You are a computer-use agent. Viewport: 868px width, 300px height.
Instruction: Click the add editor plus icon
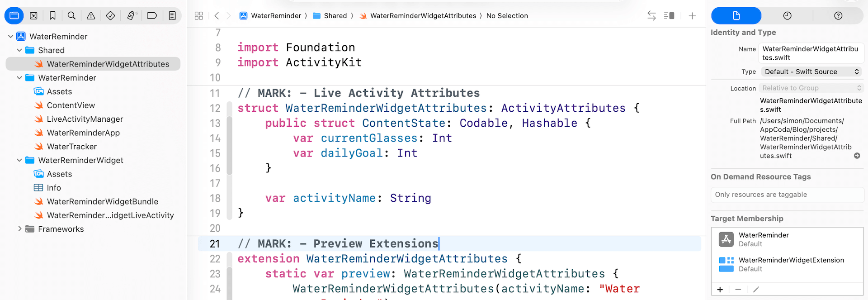pyautogui.click(x=692, y=16)
